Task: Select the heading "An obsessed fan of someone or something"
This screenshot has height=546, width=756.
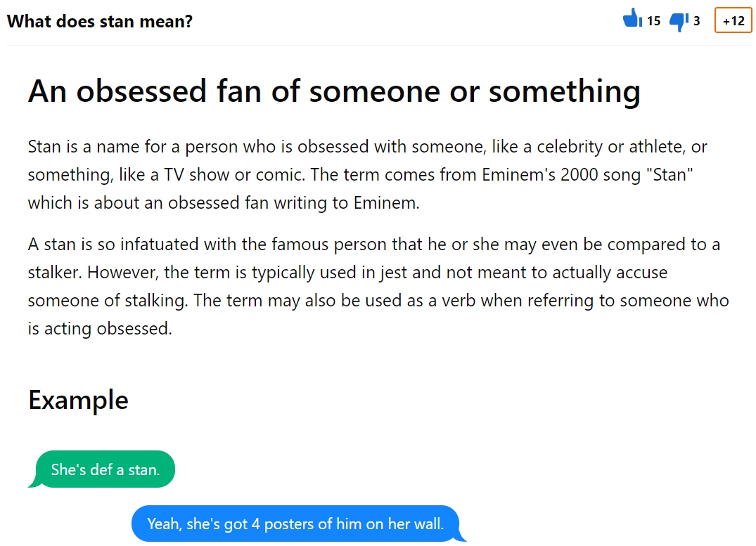Action: (334, 91)
